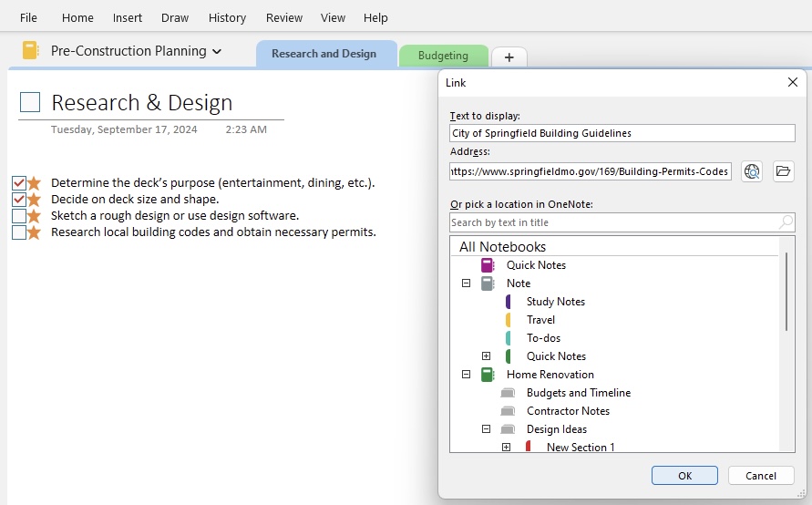Tick the Research local building codes checkbox
Screen dimensions: 812x505
(x=19, y=232)
